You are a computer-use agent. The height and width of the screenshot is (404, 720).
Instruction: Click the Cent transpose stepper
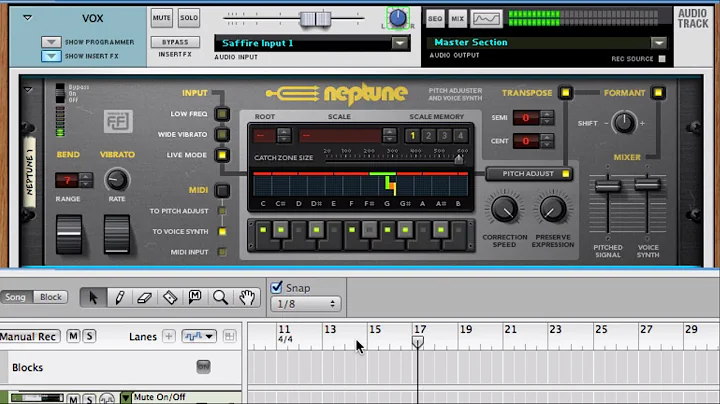click(546, 140)
